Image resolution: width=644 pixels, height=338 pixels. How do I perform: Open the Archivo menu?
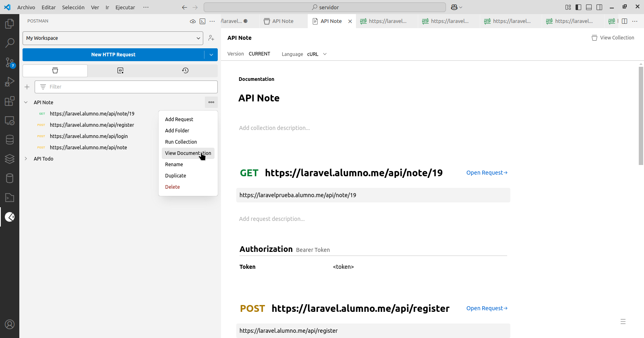click(26, 7)
